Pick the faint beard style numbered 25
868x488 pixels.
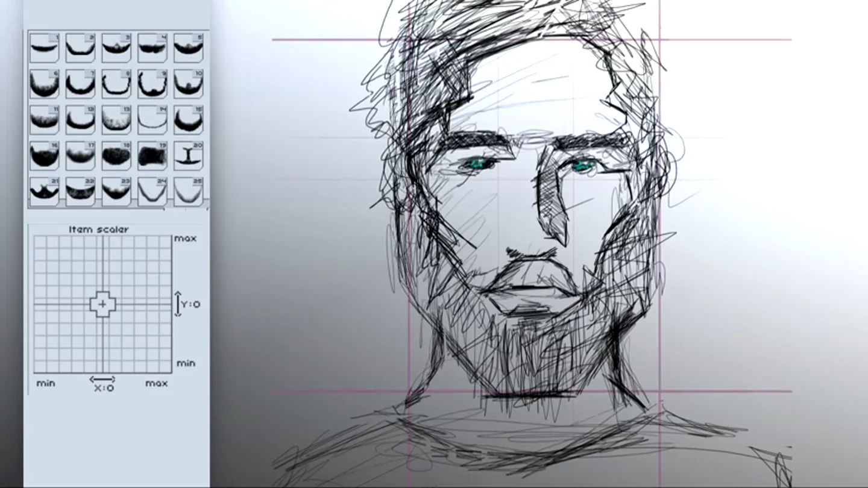[x=189, y=192]
